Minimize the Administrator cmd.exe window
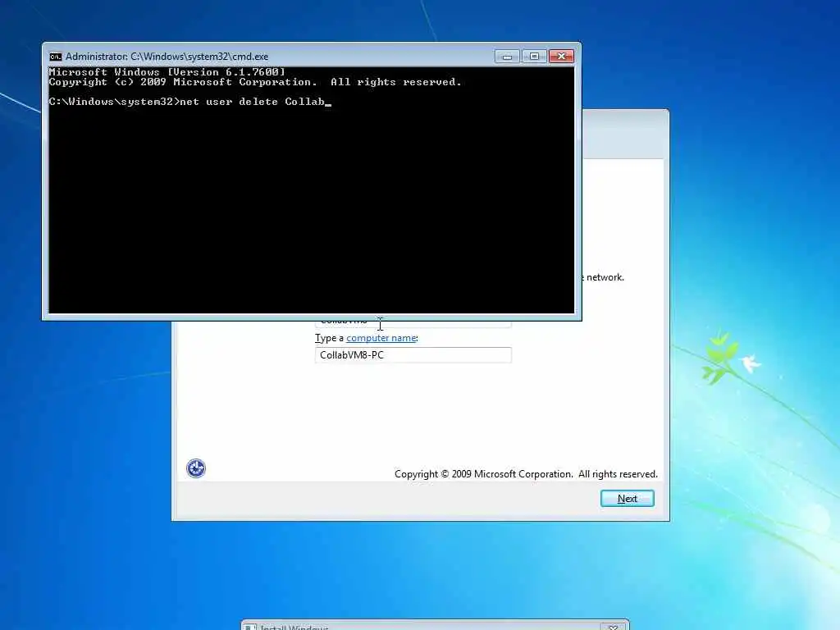Viewport: 840px width, 630px height. click(507, 57)
